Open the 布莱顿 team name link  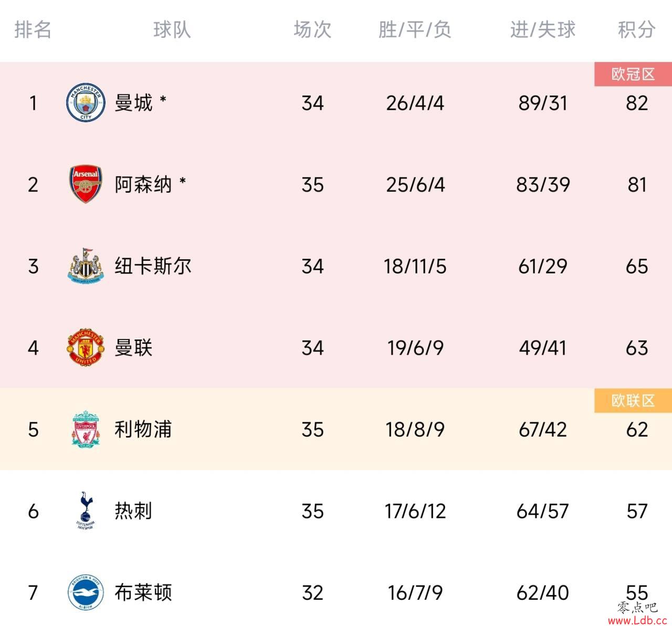tap(143, 592)
